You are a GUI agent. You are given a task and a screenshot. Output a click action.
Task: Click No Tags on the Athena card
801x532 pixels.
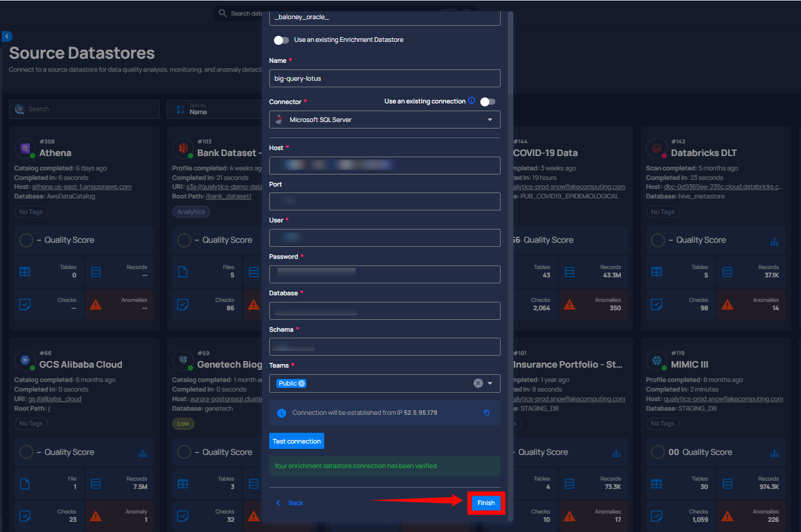tap(31, 212)
